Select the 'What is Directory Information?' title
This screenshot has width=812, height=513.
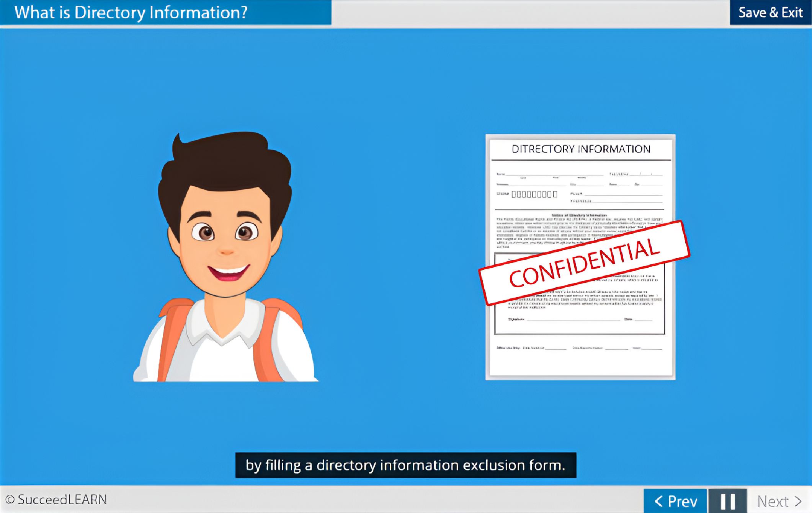131,13
